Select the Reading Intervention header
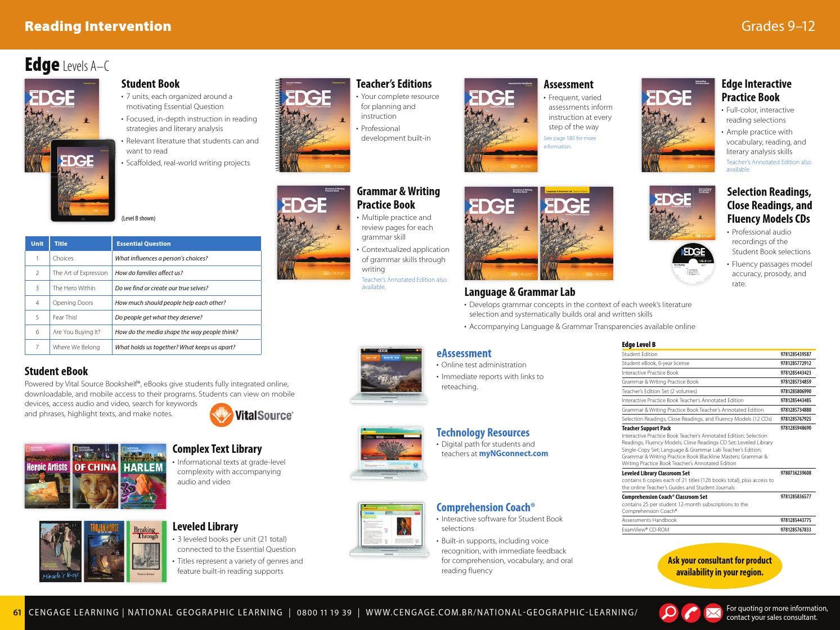The width and height of the screenshot is (840, 630). pyautogui.click(x=97, y=25)
